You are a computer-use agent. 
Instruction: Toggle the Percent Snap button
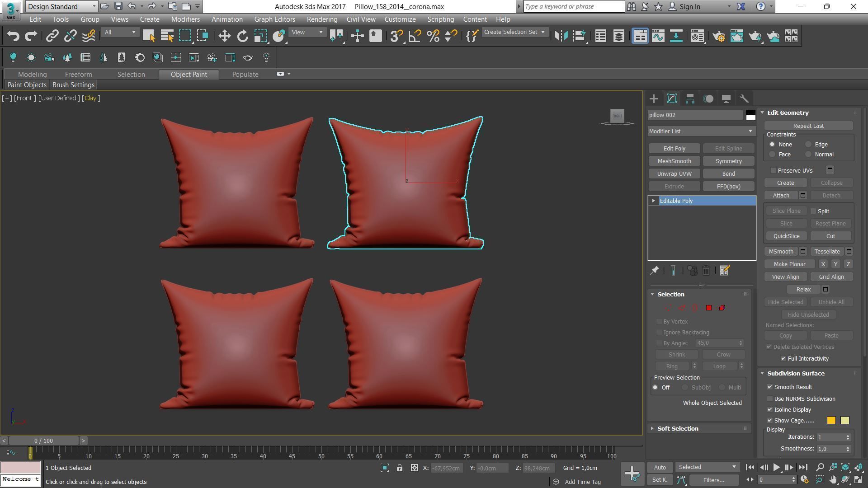(x=433, y=36)
